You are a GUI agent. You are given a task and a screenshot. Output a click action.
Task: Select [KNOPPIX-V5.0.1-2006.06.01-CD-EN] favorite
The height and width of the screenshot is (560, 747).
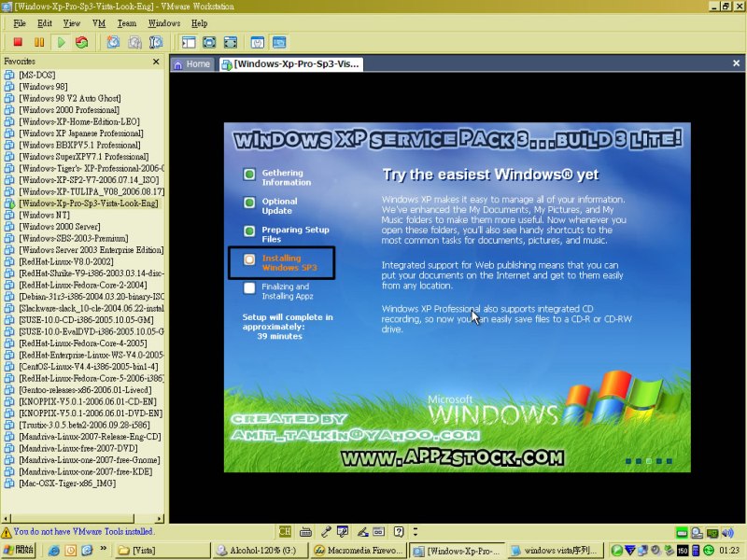88,402
